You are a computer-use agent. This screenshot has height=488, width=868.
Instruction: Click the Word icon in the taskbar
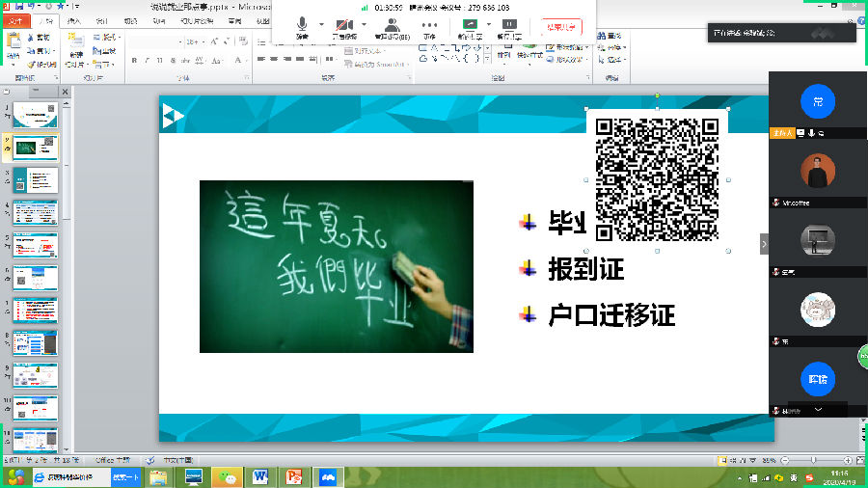tap(259, 476)
